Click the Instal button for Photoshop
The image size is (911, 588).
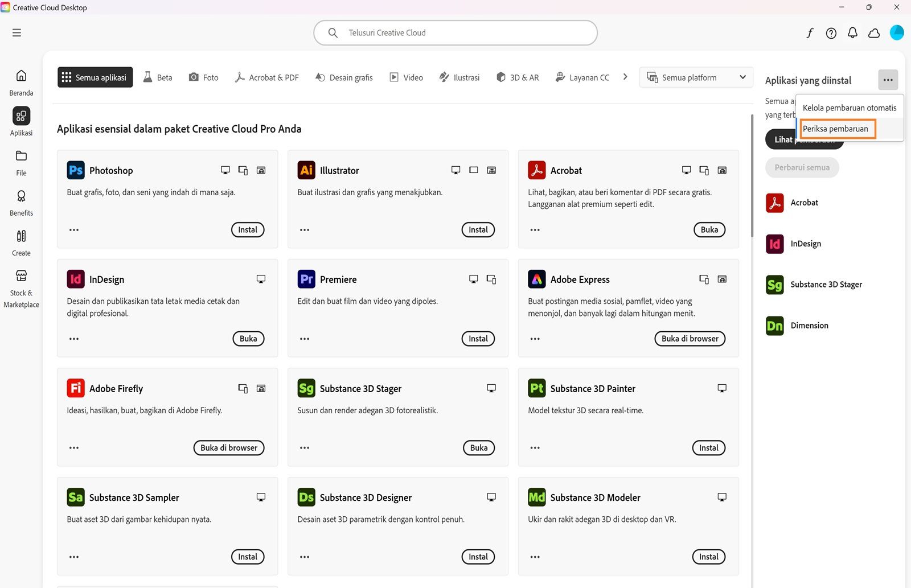tap(248, 230)
